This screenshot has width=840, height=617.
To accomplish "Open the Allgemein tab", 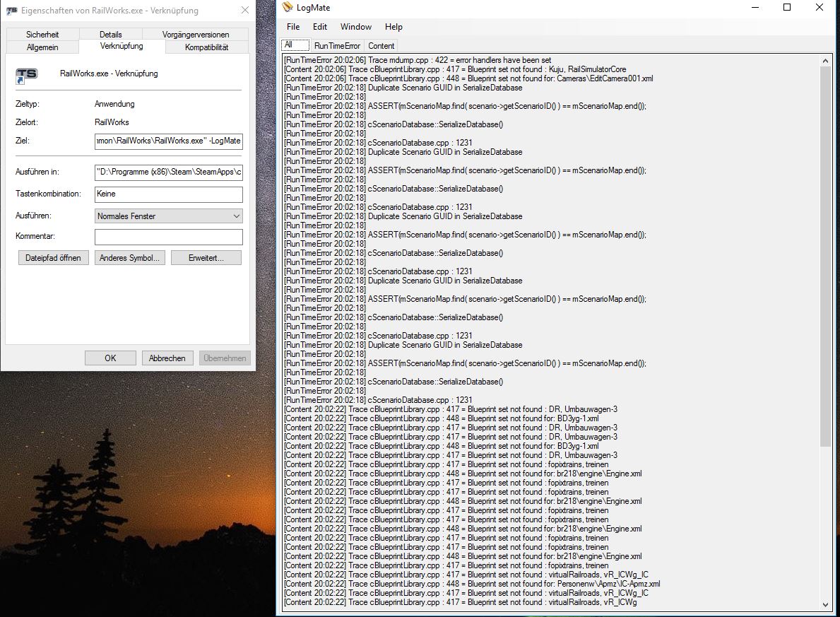I will point(42,47).
